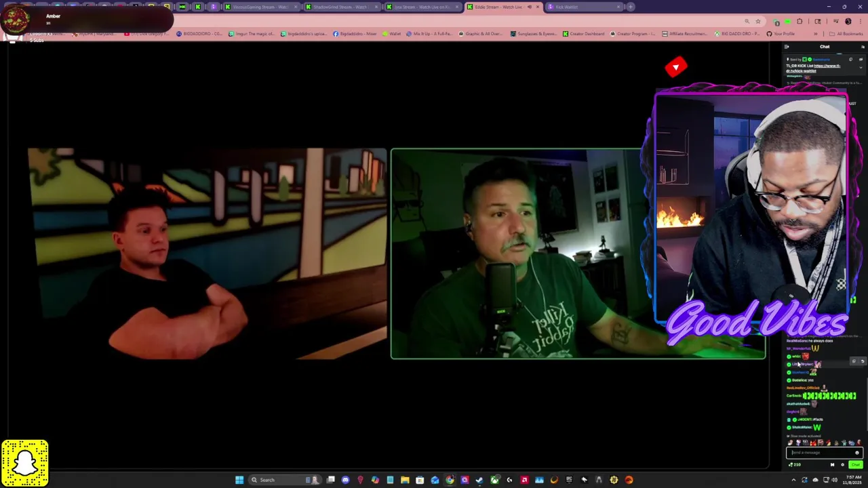
Task: Open AMD Software from the taskbar
Action: 524,480
